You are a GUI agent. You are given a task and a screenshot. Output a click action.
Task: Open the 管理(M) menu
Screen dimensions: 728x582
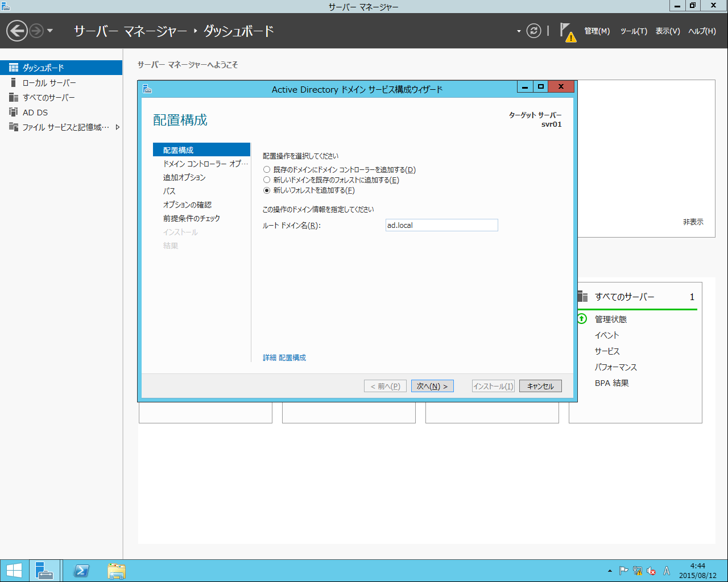pyautogui.click(x=597, y=31)
